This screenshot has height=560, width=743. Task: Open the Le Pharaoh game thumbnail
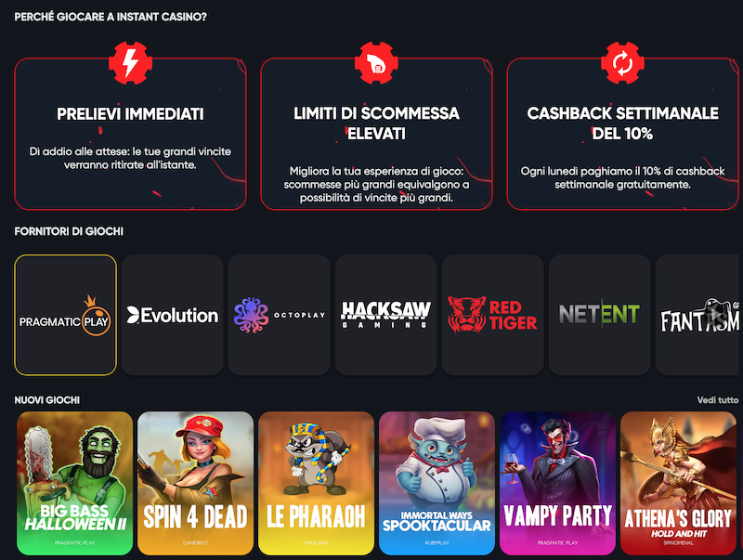316,483
